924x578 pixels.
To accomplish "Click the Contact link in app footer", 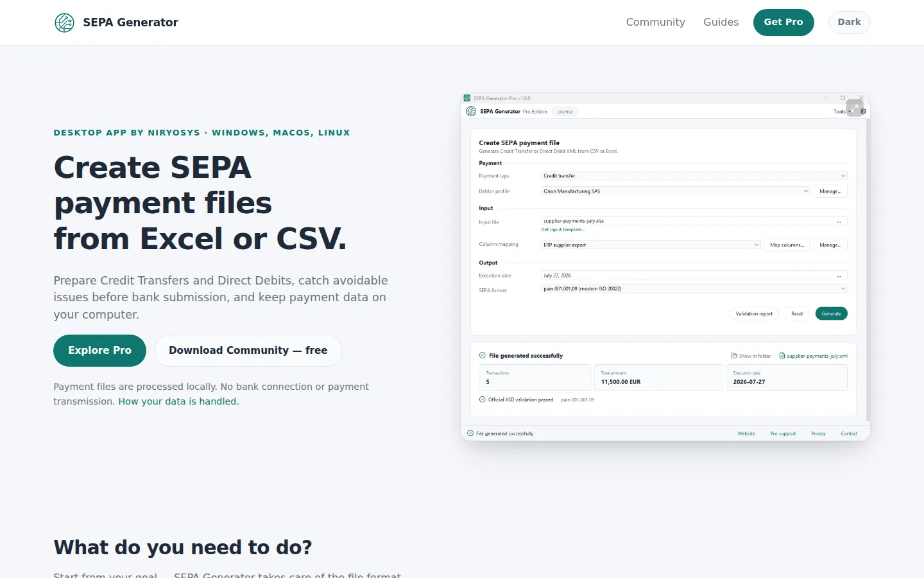I will coord(849,433).
